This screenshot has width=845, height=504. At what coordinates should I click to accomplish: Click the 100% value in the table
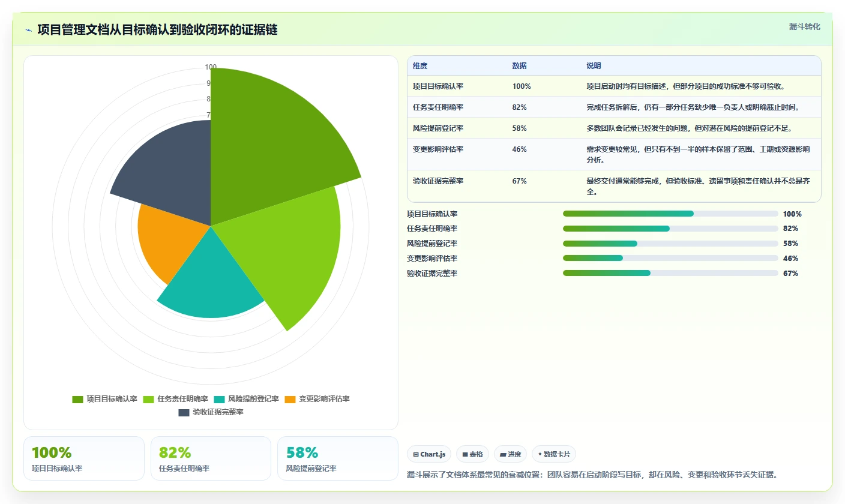coord(522,86)
